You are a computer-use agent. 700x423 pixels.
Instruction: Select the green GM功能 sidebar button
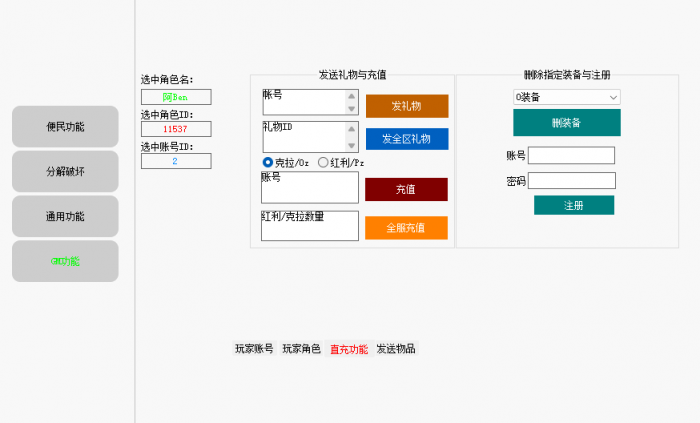click(65, 261)
